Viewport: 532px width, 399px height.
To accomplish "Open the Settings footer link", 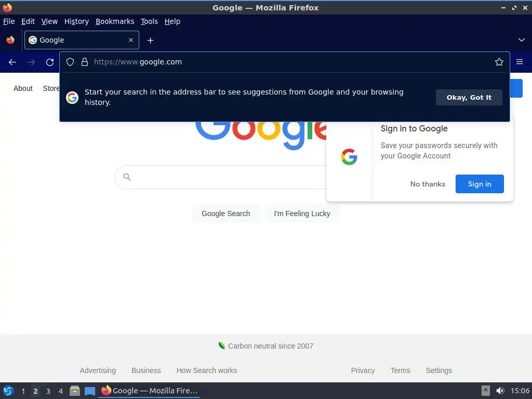I will [x=438, y=370].
